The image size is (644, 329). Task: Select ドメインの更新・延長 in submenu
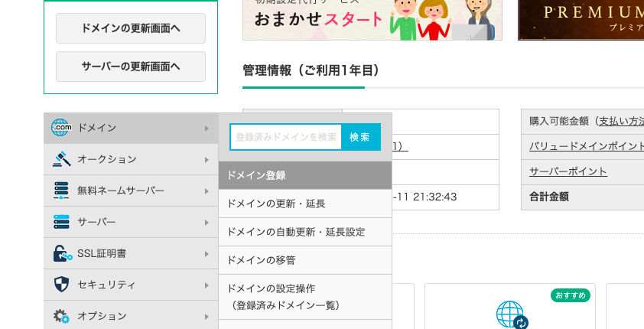[305, 204]
